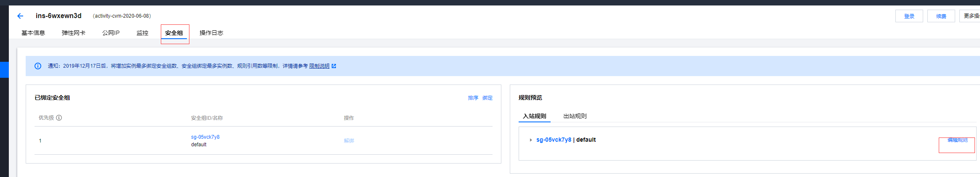Screen dimensions: 980x177
Task: Click 解绑 for the default security group
Action: click(349, 141)
